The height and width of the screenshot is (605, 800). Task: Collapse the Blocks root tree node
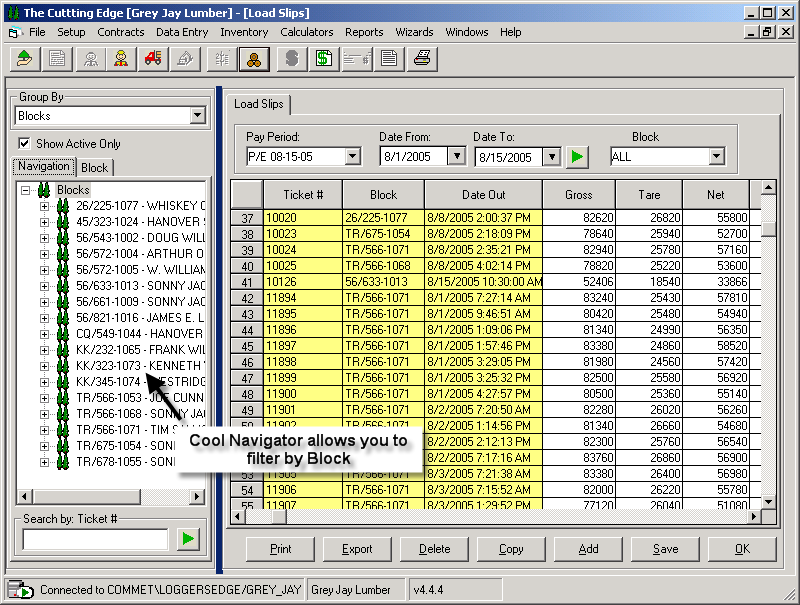25,190
